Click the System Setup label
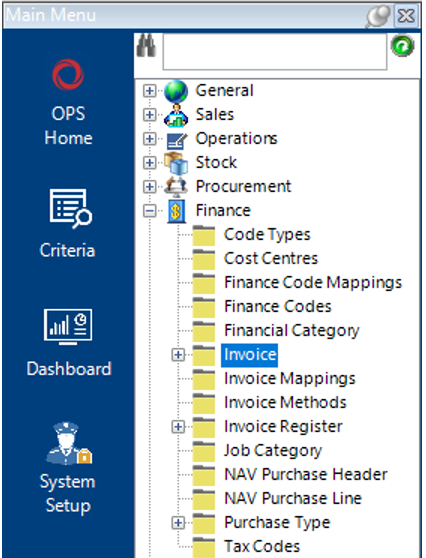The image size is (426, 558). tap(67, 494)
